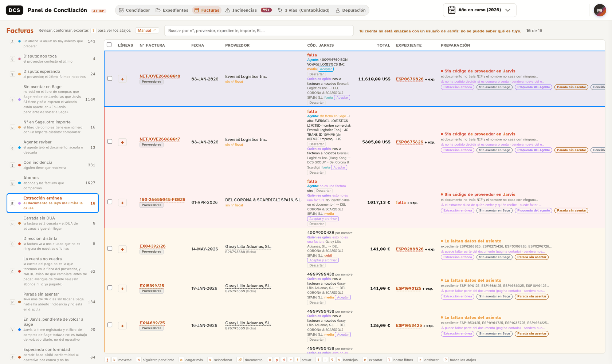Click Propuesta del agente tag in NETJOVE26080017 row
Image resolution: width=612 pixels, height=364 pixels.
coord(533,150)
